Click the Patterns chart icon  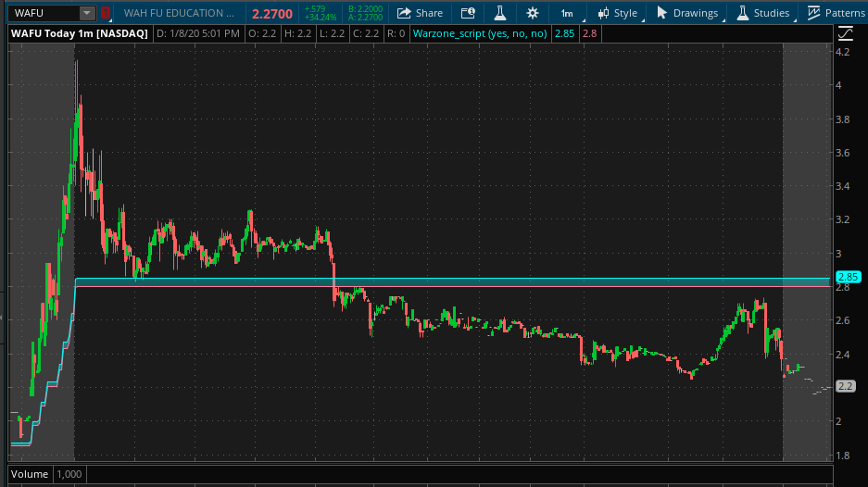click(x=813, y=13)
